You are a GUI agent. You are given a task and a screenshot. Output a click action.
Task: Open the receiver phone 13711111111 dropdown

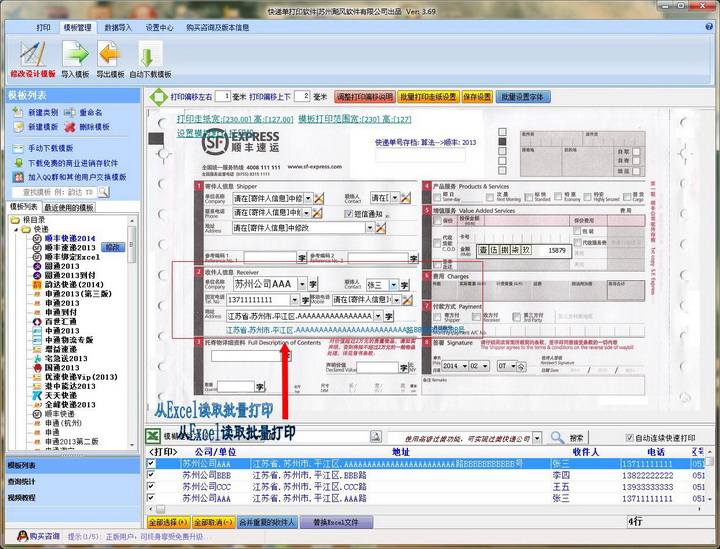(294, 300)
